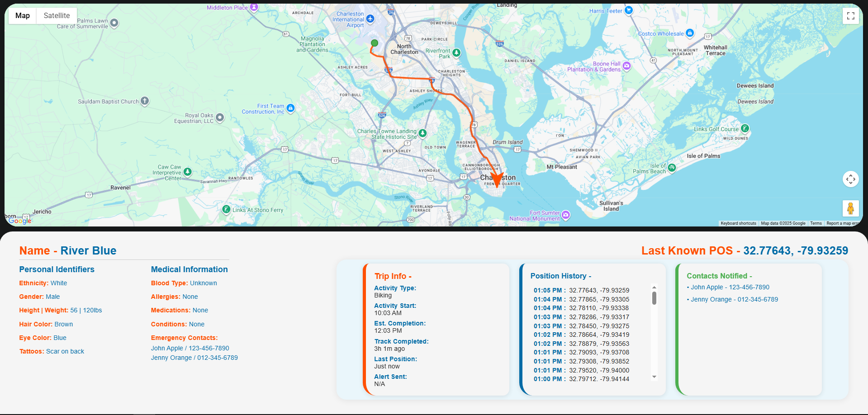Select position entry 32.78664, -79.93419

click(581, 335)
